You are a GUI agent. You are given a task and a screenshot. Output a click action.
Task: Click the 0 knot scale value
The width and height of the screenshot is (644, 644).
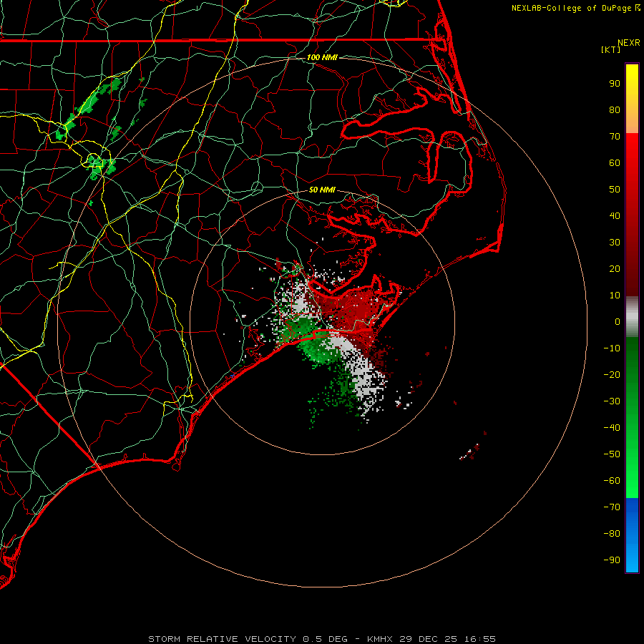click(618, 321)
